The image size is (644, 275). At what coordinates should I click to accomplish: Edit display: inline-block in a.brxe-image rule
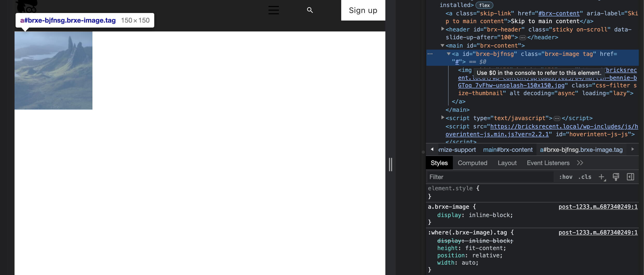coord(475,215)
